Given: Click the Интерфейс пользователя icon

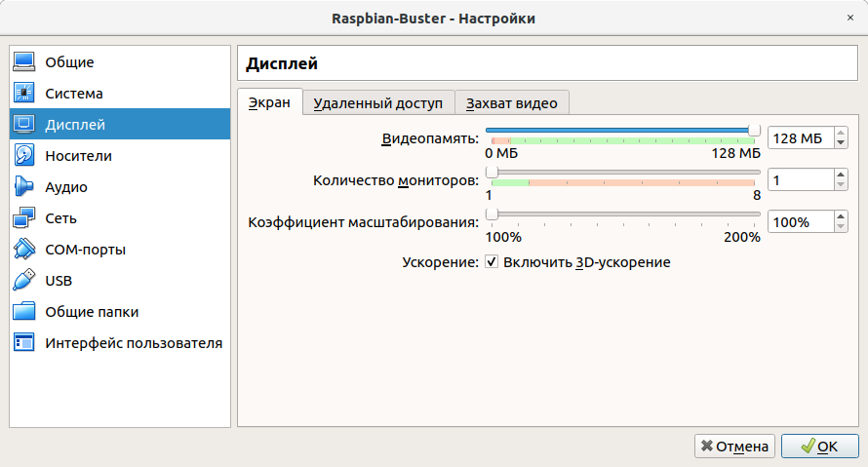Looking at the screenshot, I should point(23,342).
